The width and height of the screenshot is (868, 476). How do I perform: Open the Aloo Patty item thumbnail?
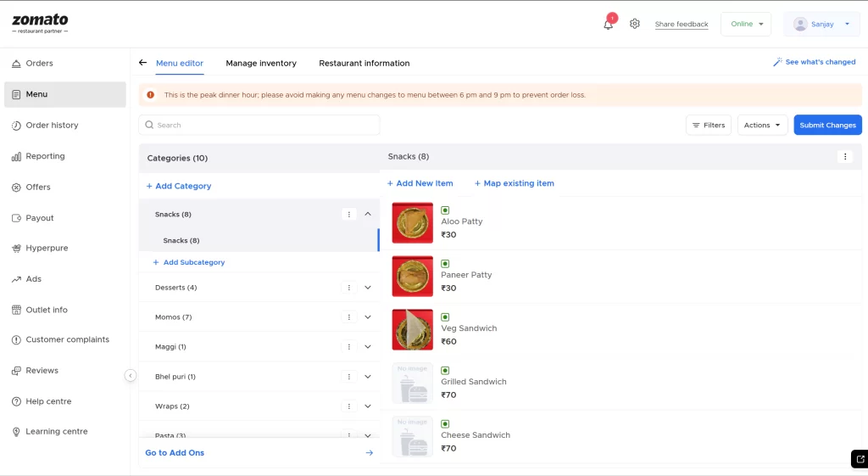coord(413,223)
